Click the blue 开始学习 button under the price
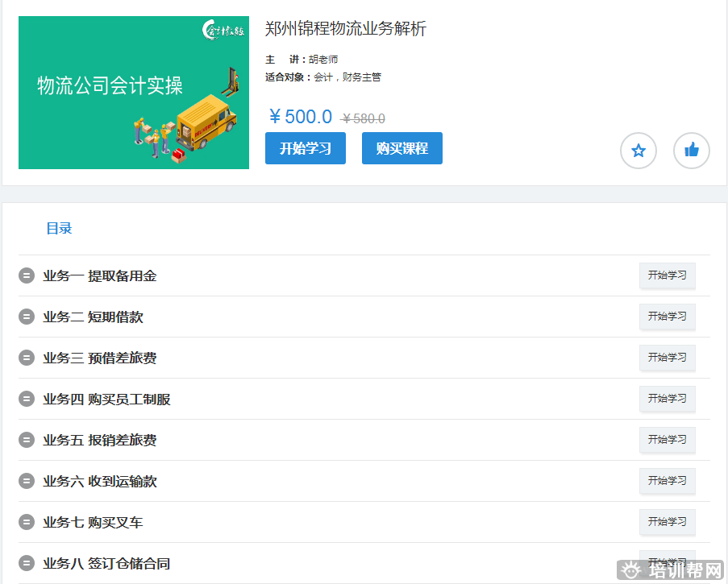The height and width of the screenshot is (584, 728). (x=306, y=148)
